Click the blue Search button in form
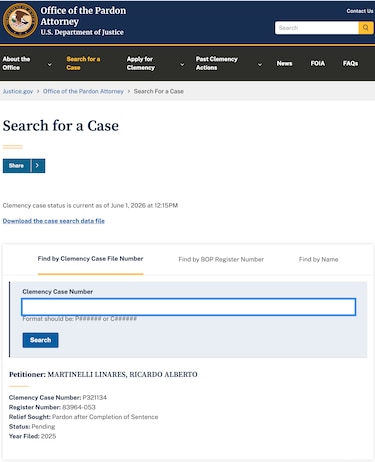The width and height of the screenshot is (375, 462). (x=40, y=340)
